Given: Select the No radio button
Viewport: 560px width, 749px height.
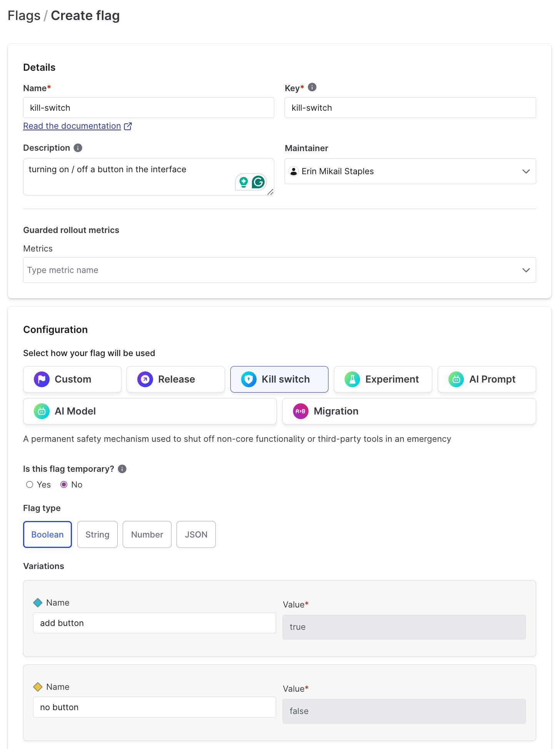Looking at the screenshot, I should point(64,485).
